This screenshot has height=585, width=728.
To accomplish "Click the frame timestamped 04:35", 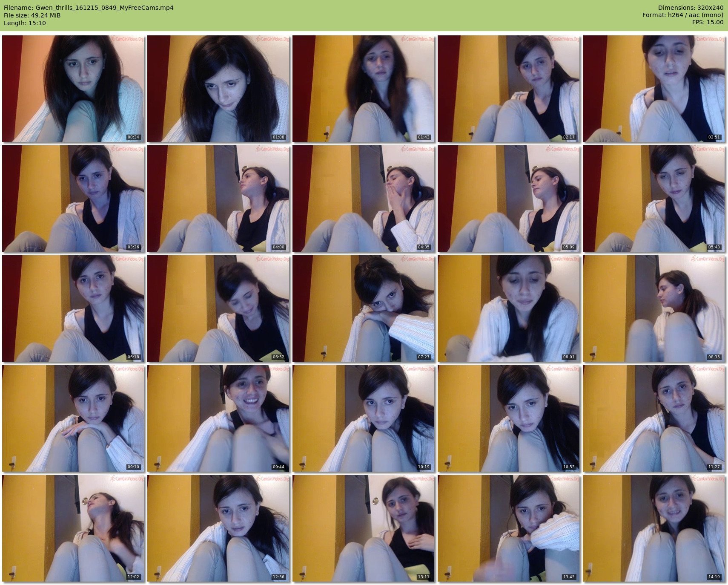I will click(x=364, y=199).
